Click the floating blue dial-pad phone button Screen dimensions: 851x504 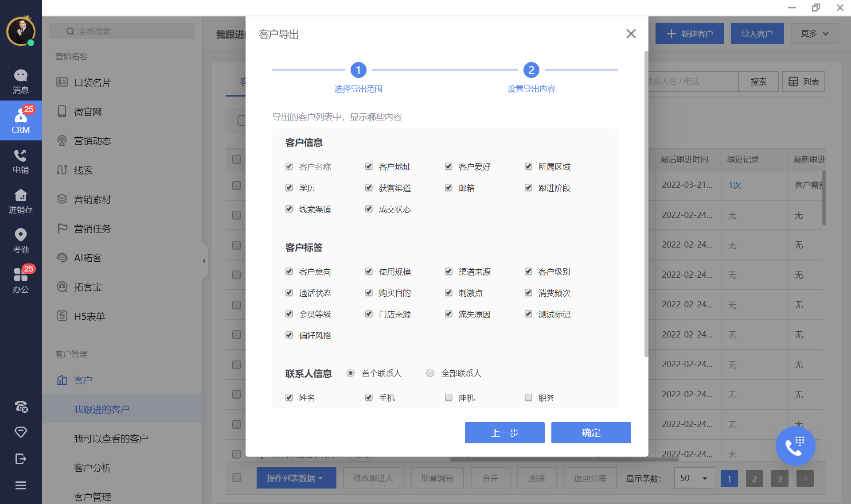[x=795, y=446]
